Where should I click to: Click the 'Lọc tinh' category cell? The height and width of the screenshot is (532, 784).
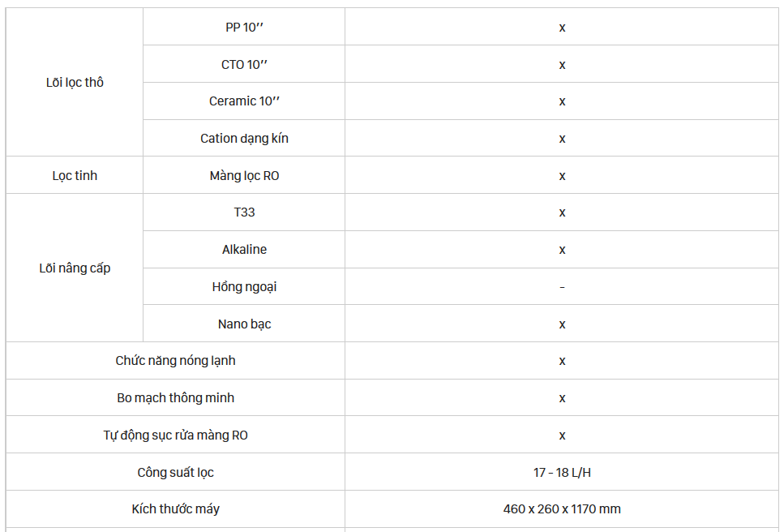click(x=75, y=175)
